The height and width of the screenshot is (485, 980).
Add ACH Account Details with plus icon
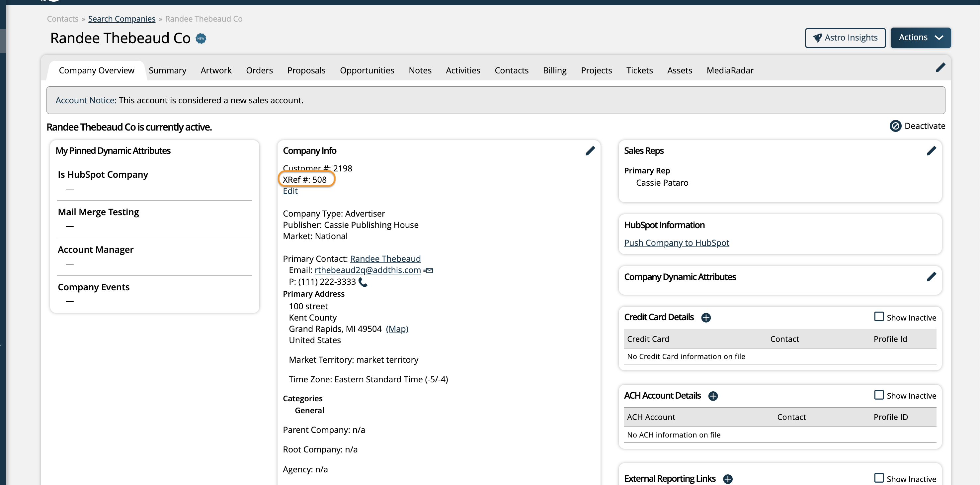click(713, 396)
